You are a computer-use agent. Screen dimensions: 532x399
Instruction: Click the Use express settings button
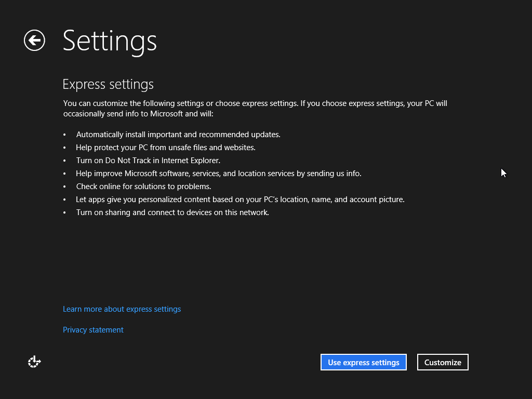pos(363,362)
